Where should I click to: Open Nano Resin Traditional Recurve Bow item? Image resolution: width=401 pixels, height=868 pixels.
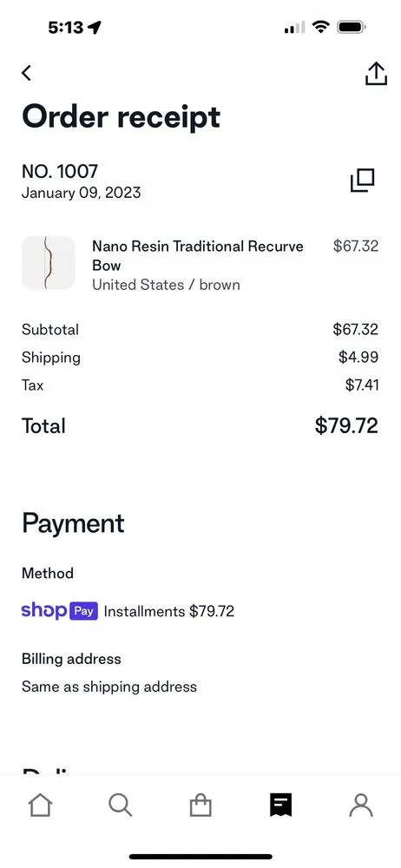pos(198,255)
